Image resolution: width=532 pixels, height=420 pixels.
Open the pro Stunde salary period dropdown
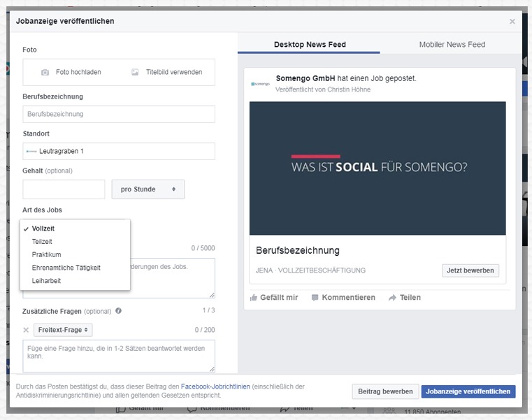tap(148, 189)
